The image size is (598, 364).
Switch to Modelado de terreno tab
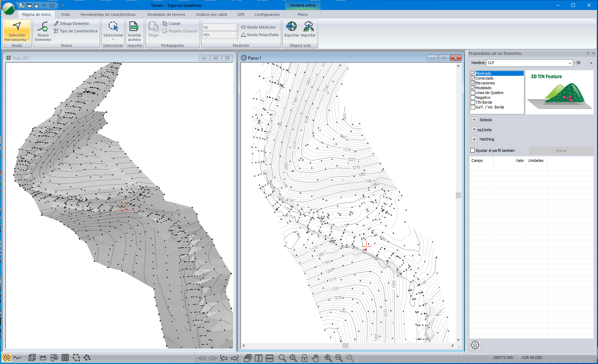click(166, 14)
